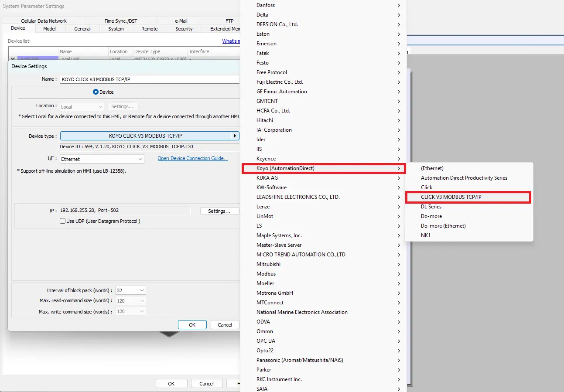Click OK in the Device Settings dialog

[192, 324]
